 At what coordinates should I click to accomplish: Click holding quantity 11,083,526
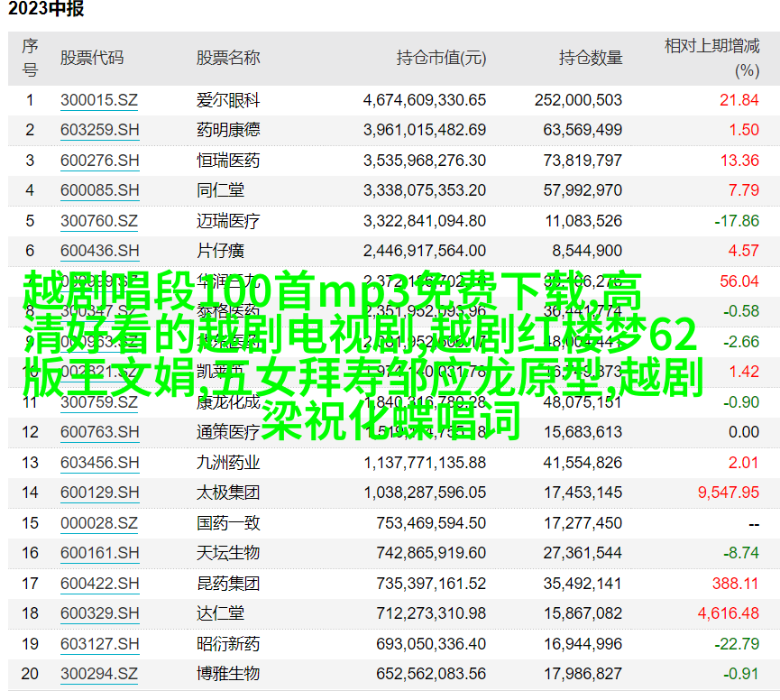[583, 221]
